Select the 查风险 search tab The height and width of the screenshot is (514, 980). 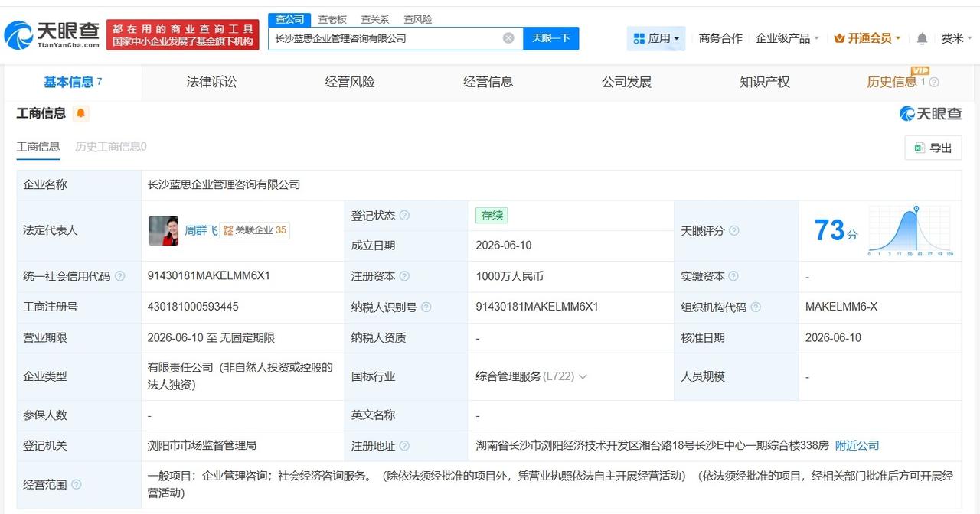(x=418, y=19)
